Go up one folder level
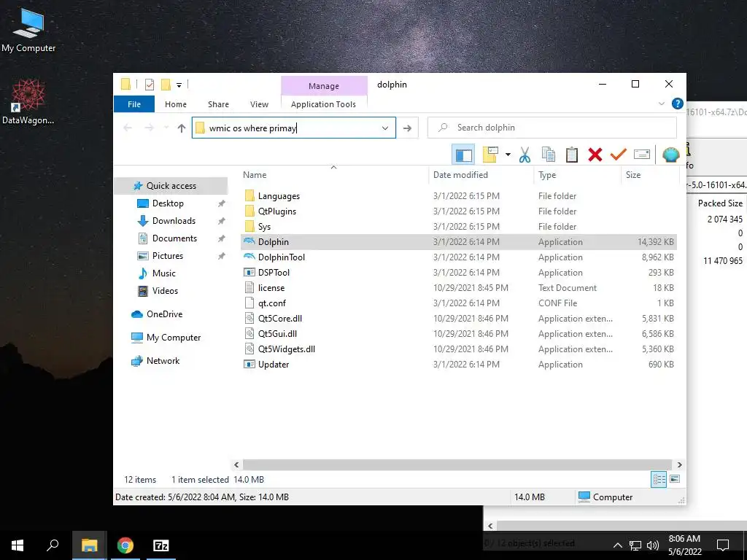The height and width of the screenshot is (560, 747). (181, 128)
